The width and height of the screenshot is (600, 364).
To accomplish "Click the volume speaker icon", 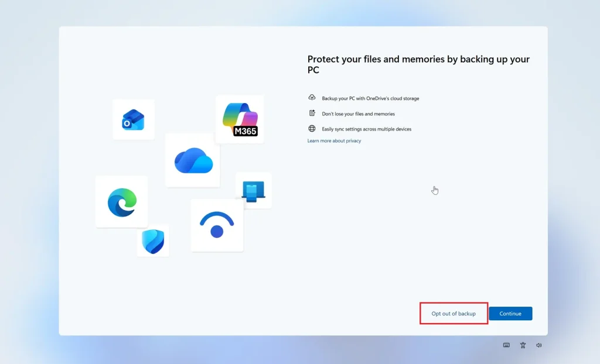I will coord(539,345).
